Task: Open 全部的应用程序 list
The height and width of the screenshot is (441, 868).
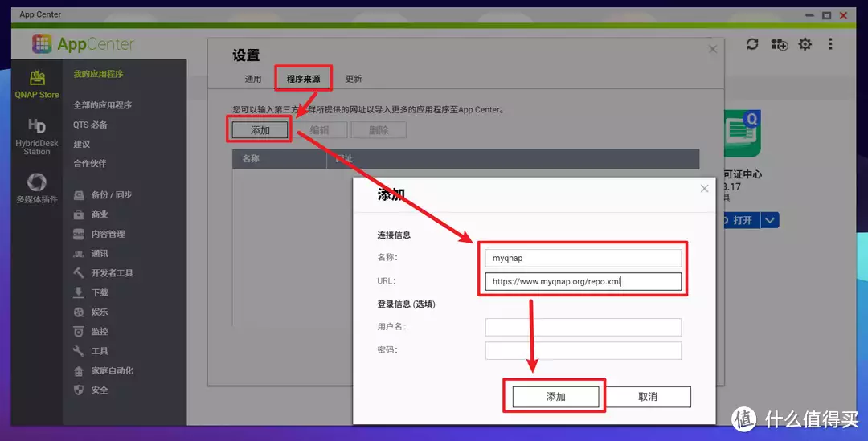Action: (102, 105)
